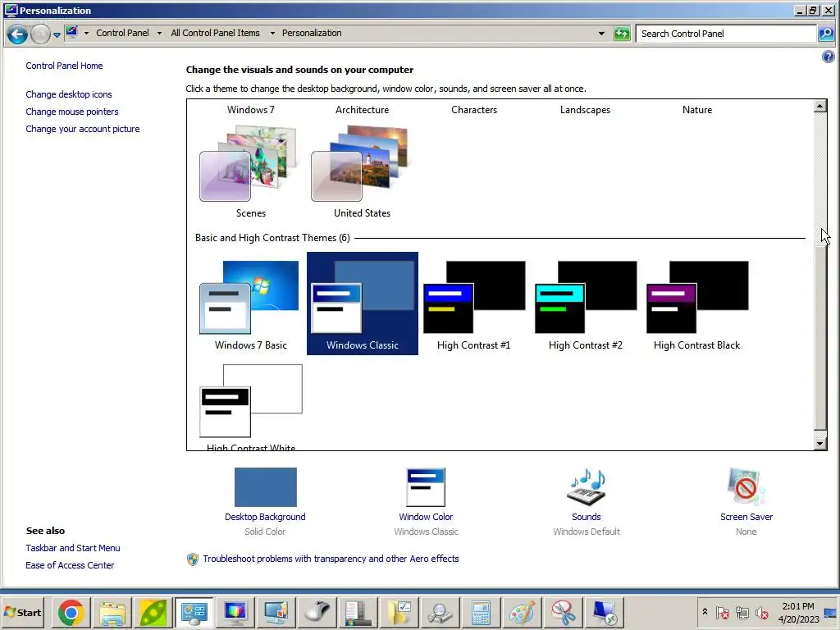
Task: Click the Screen Saver link label
Action: [746, 517]
